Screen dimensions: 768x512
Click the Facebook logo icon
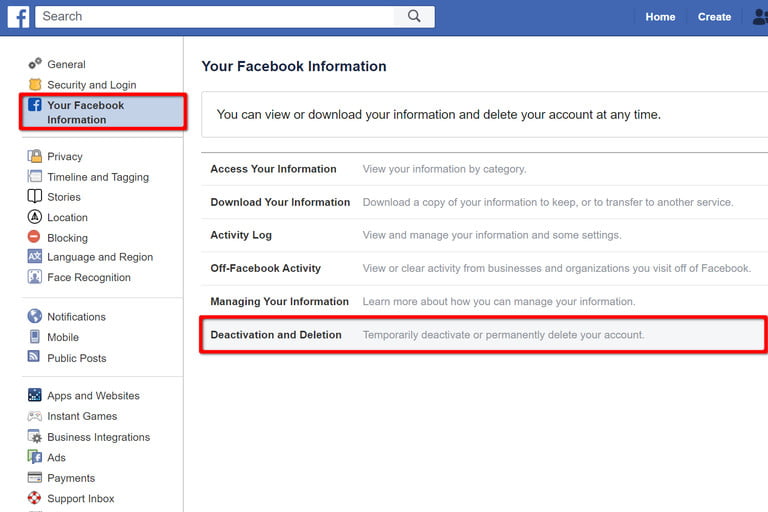tap(18, 16)
